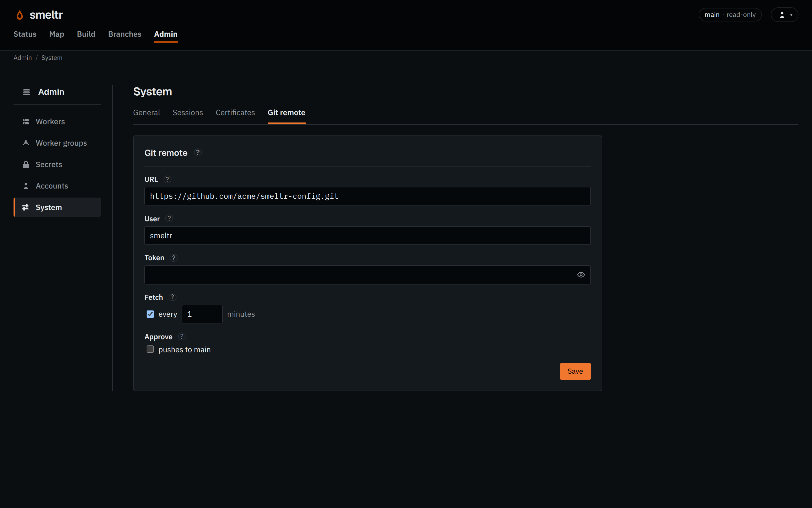Click the Accounts person icon
The image size is (812, 508).
click(26, 186)
